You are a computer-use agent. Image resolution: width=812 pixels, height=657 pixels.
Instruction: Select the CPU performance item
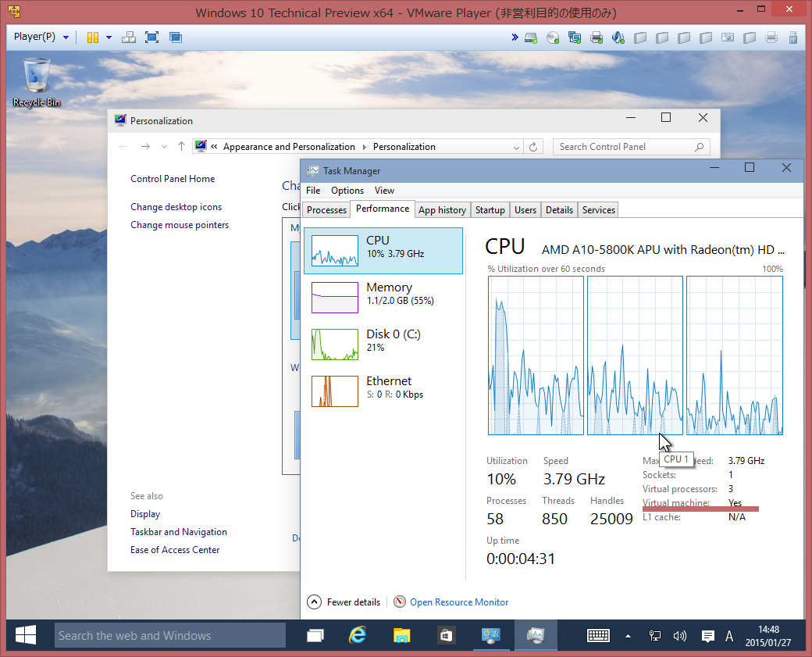point(383,251)
